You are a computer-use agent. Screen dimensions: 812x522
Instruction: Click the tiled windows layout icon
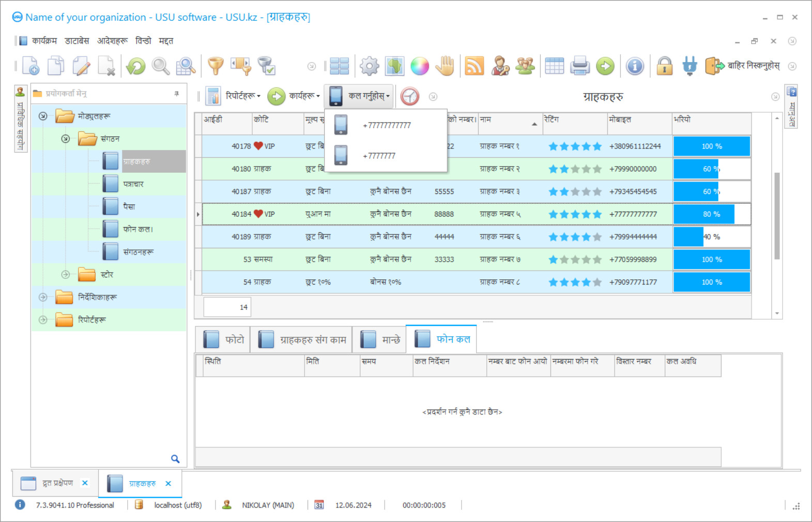pos(340,66)
